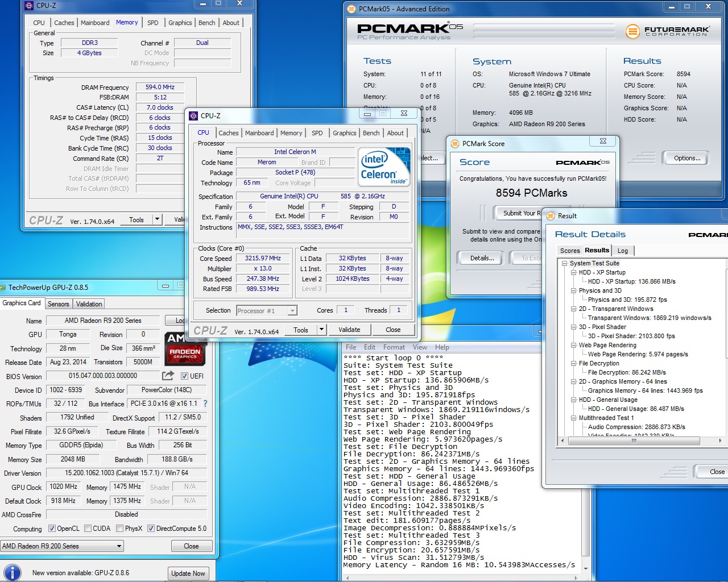This screenshot has width=728, height=582.
Task: Switch to the Caches tab in the front CPU-Z window
Action: tap(229, 133)
